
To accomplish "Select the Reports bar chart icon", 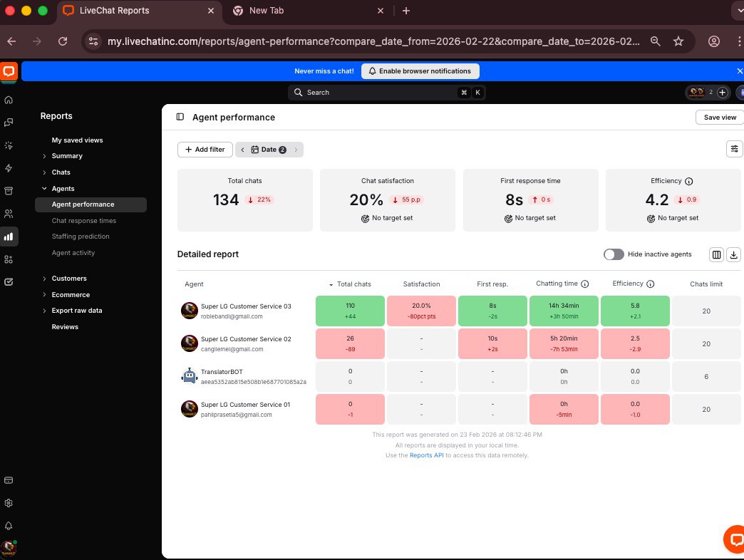I will pos(9,237).
